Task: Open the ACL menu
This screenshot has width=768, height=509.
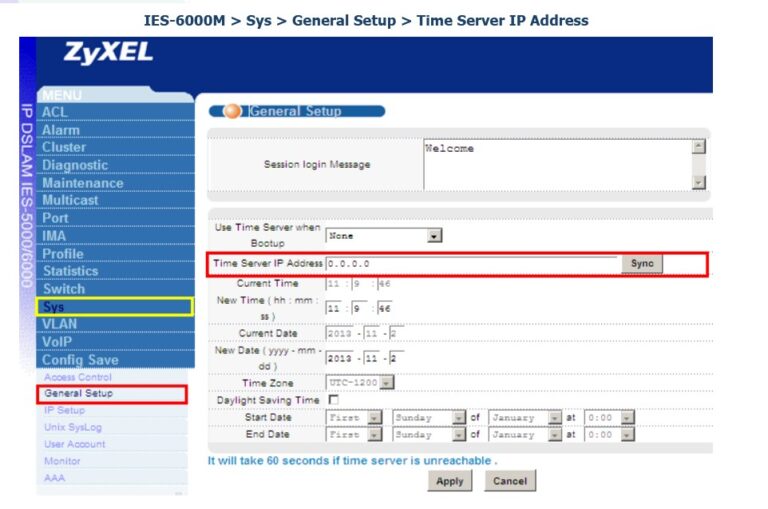Action: (x=116, y=112)
